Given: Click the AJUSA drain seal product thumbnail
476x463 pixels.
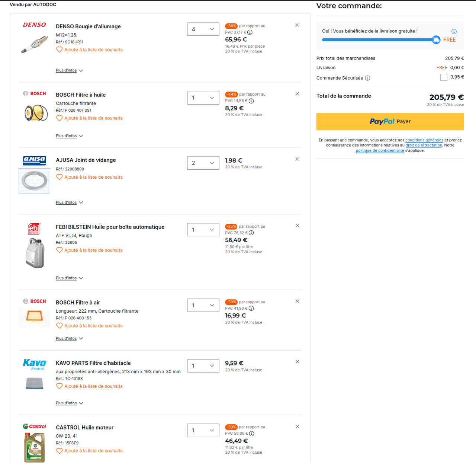Looking at the screenshot, I should (x=35, y=181).
